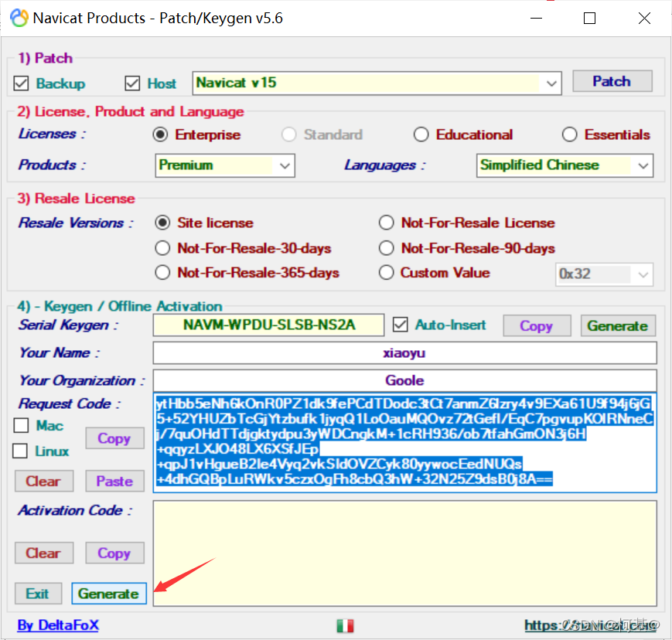Enable the Linux checkbox
The height and width of the screenshot is (640, 672).
(x=20, y=451)
